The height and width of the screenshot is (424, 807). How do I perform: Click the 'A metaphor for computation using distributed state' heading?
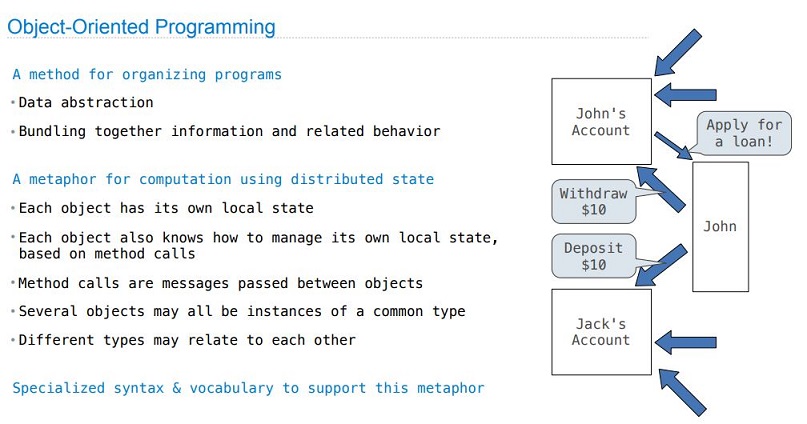click(x=223, y=179)
